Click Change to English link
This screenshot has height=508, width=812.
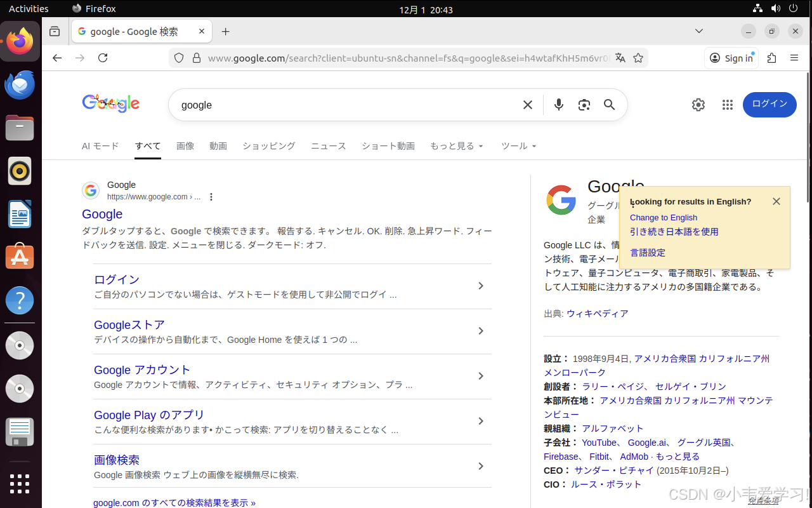664,217
